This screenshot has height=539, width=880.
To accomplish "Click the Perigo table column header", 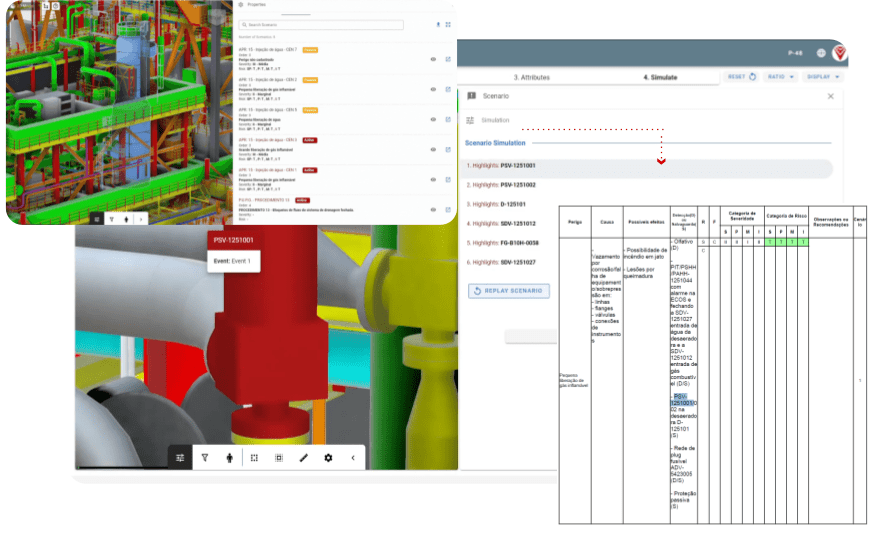I will tap(575, 222).
